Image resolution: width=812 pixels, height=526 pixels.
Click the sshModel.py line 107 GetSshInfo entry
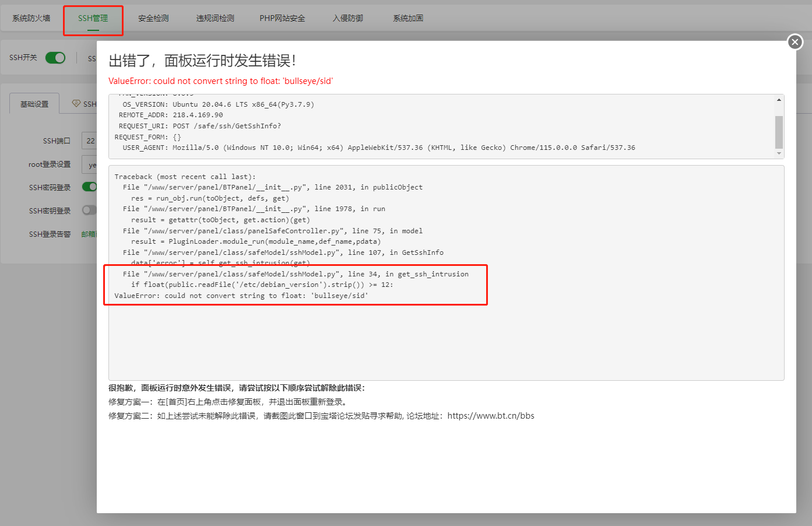tap(283, 253)
